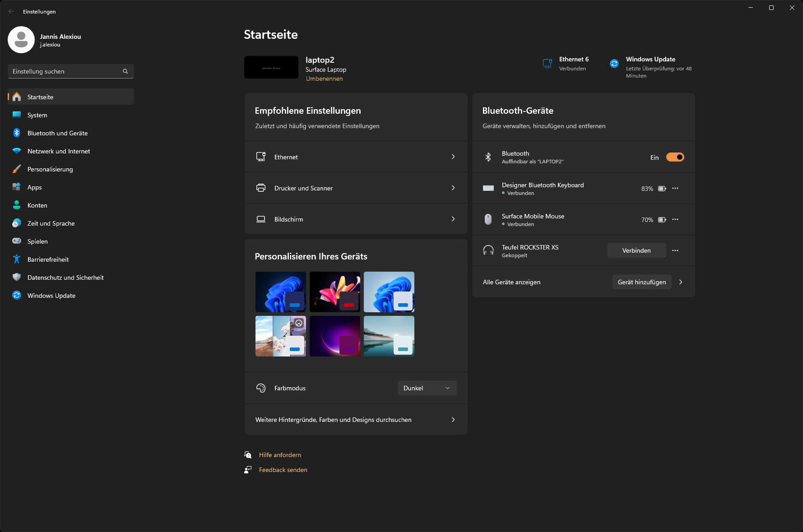Open Datenschutz und Sicherheit in sidebar
The image size is (803, 532).
coord(71,278)
